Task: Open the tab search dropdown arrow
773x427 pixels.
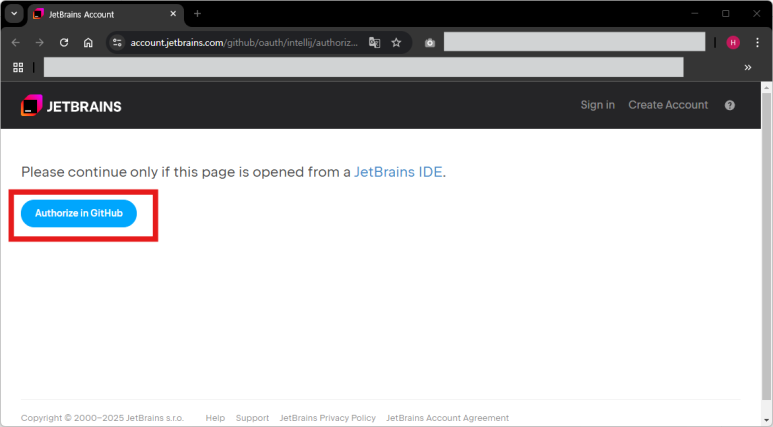Action: tap(14, 14)
